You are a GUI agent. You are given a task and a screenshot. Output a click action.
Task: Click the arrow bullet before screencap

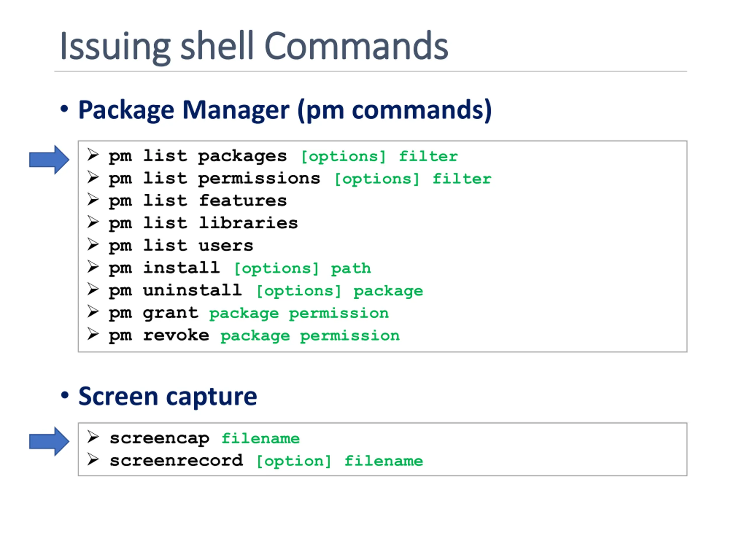point(93,437)
